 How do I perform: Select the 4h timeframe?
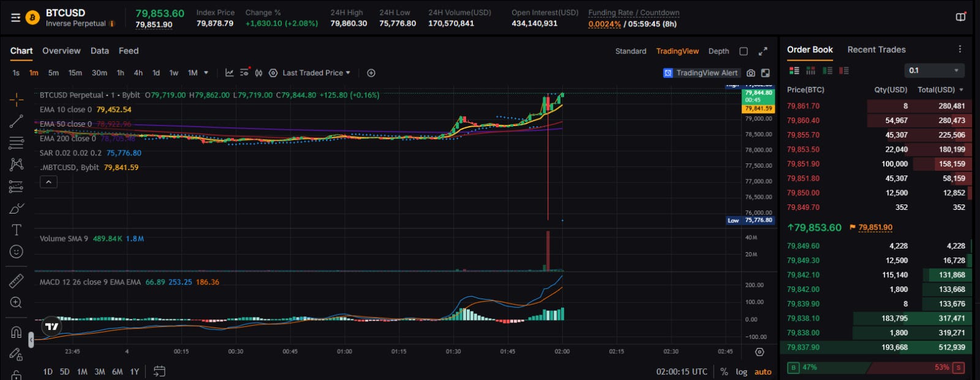point(138,73)
